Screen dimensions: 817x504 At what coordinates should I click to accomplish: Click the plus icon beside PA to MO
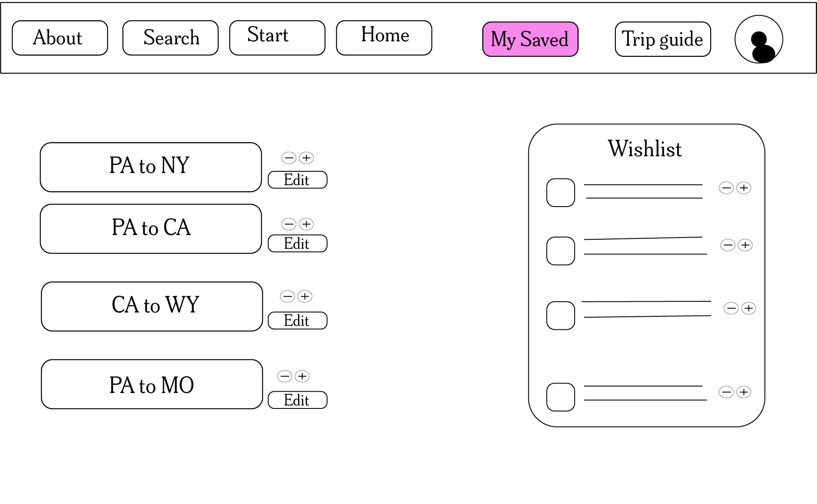pos(302,376)
